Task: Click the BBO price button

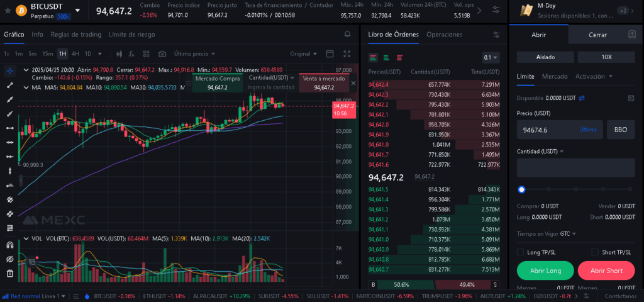Action: click(621, 130)
